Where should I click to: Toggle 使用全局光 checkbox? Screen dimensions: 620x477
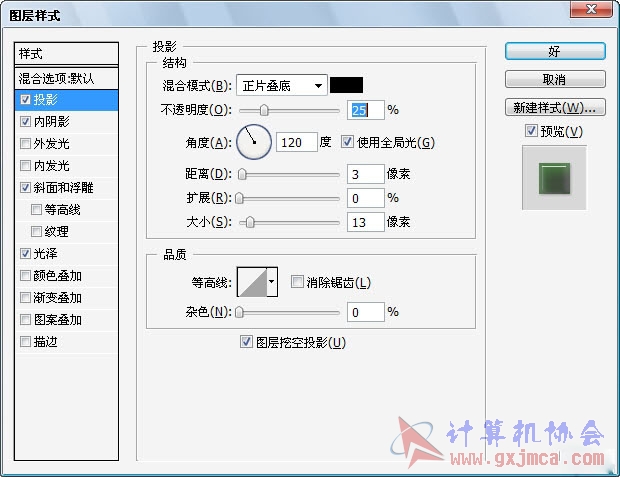(x=347, y=142)
